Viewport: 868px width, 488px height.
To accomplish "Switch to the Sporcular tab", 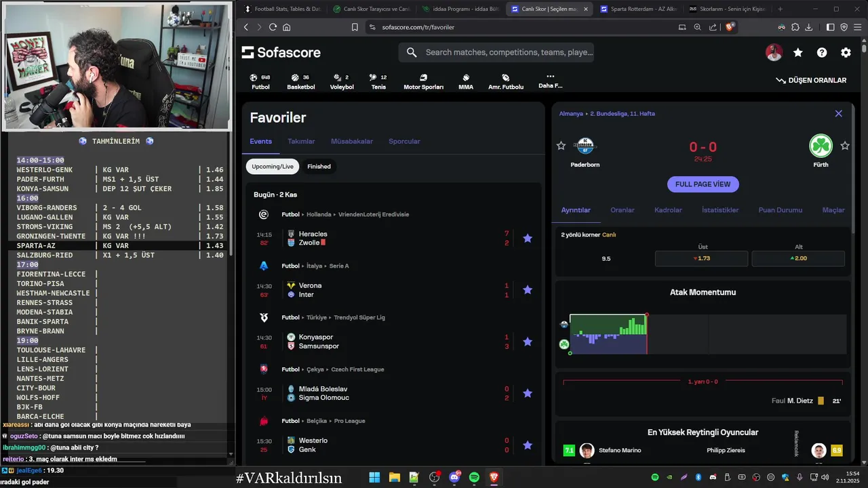I will point(404,141).
